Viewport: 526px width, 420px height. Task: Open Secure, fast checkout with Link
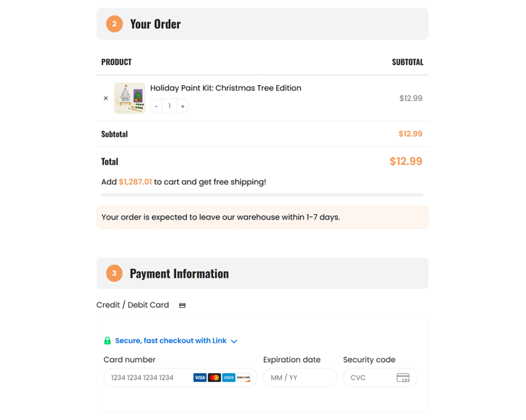pyautogui.click(x=171, y=341)
